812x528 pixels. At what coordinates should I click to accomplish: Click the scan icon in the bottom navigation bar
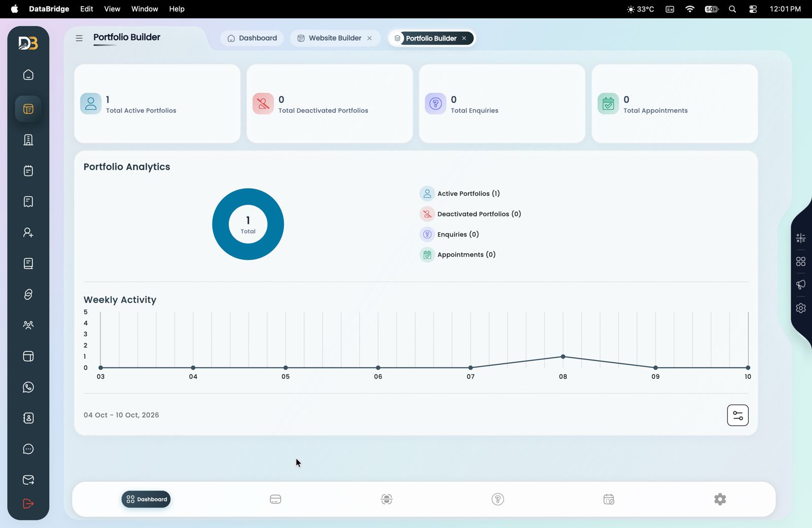[x=387, y=500]
